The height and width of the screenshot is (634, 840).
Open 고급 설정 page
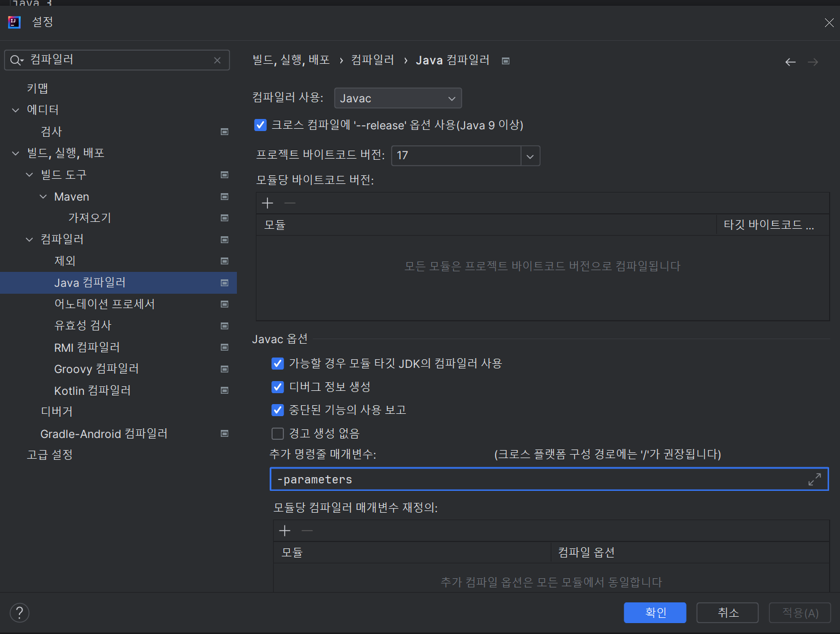click(x=49, y=455)
